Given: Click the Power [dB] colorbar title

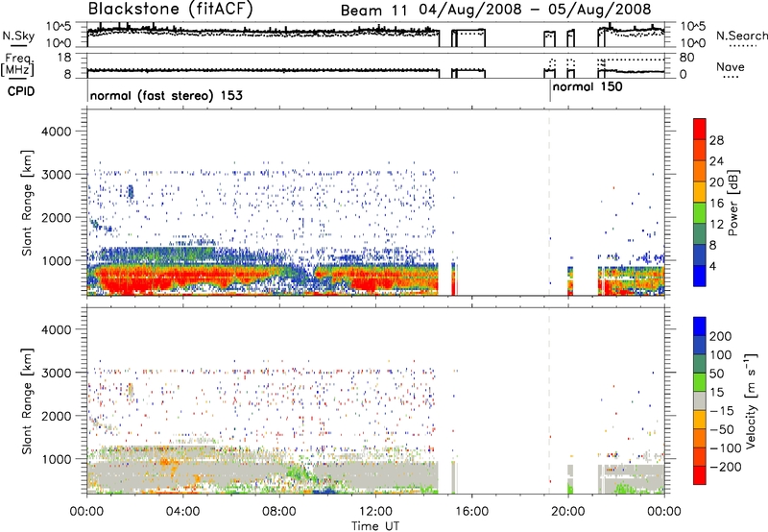Looking at the screenshot, I should [x=732, y=203].
